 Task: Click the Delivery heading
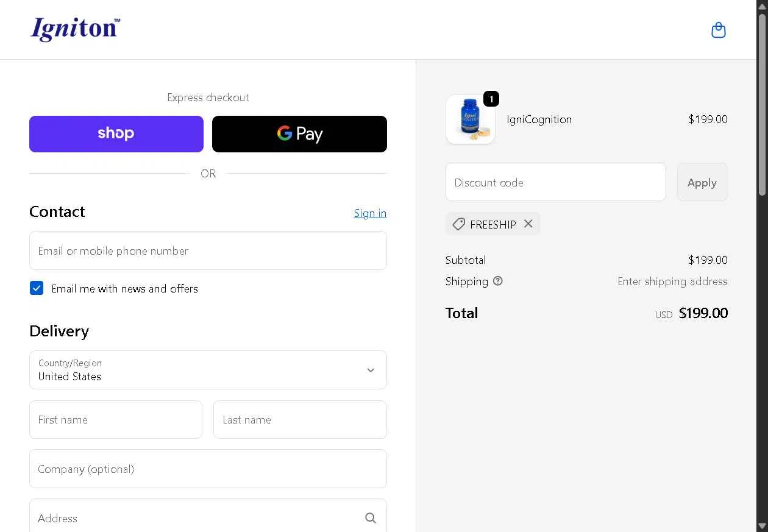click(59, 331)
